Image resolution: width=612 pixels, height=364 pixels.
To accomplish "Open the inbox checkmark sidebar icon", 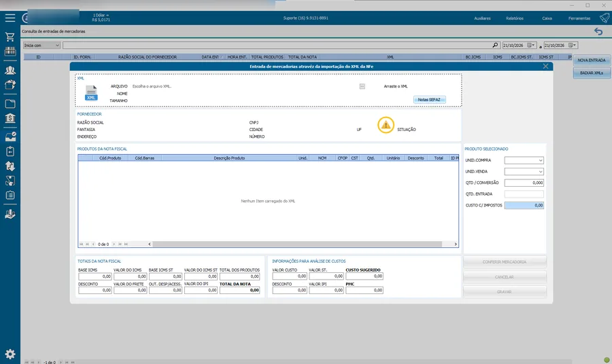I will click(x=10, y=136).
